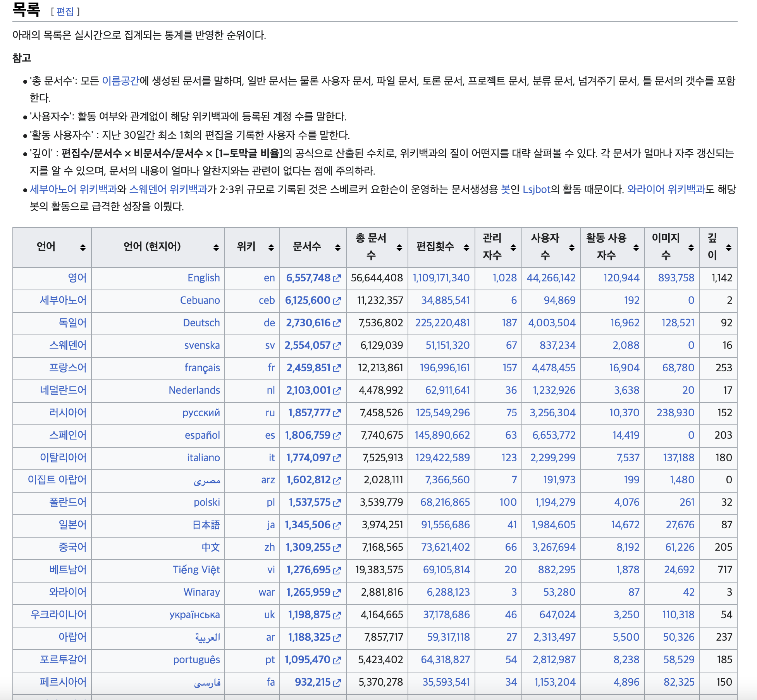Sort by 편집횟수 column arrows

point(466,247)
